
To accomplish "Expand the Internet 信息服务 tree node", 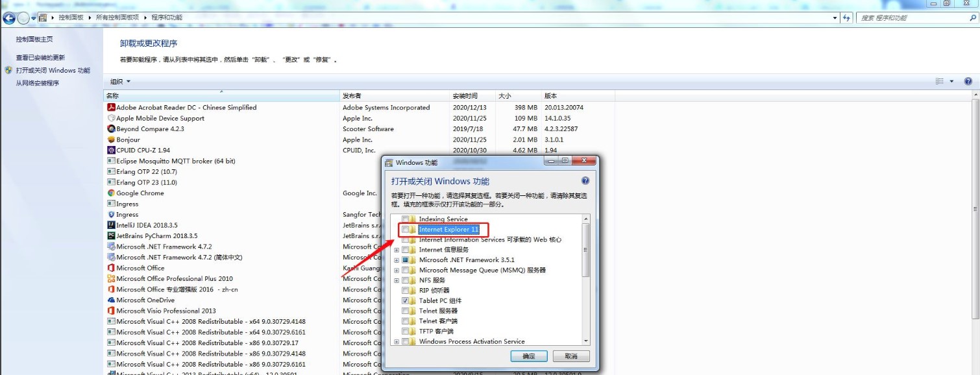I will coord(397,250).
